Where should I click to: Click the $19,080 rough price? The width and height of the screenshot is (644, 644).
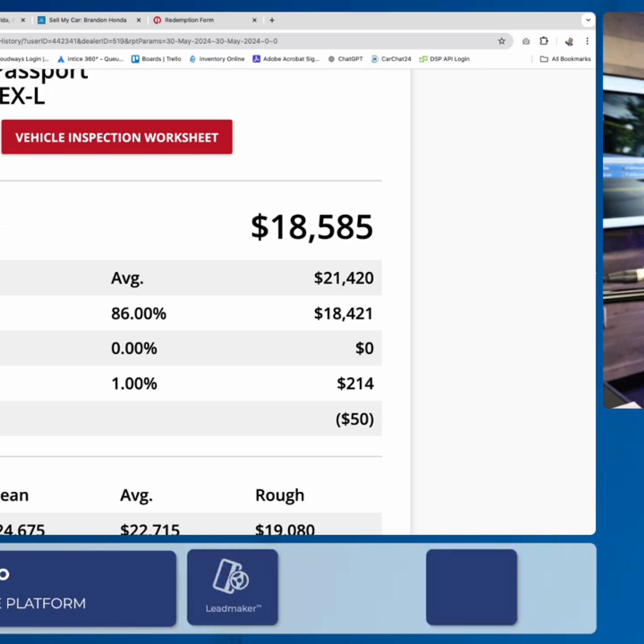[x=285, y=530]
